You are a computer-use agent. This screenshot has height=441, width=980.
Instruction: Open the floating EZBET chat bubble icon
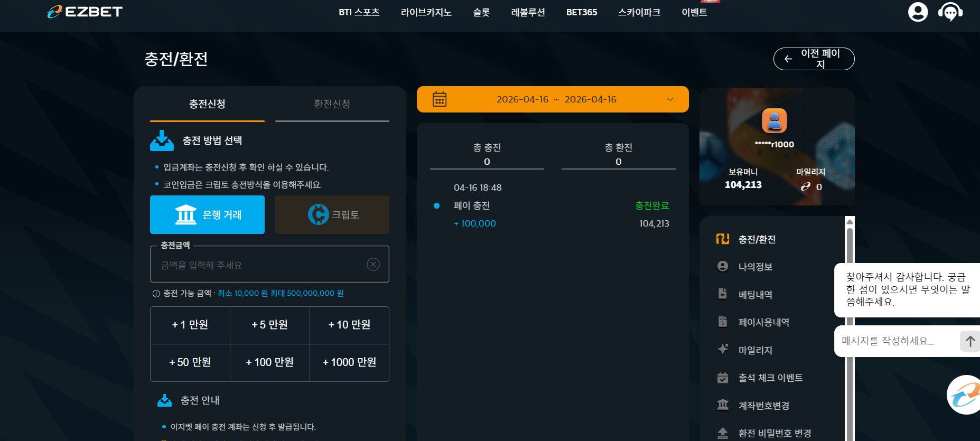965,395
